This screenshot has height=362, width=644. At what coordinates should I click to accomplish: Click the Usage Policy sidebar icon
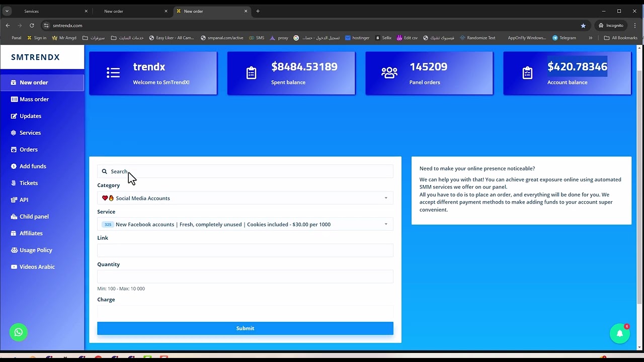14,250
